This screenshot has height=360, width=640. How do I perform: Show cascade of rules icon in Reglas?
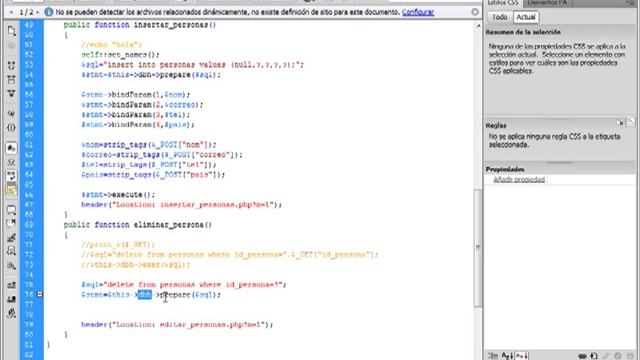pyautogui.click(x=631, y=122)
